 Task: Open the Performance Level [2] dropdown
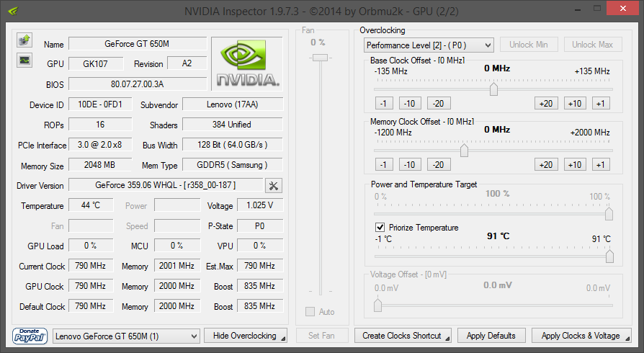[429, 45]
